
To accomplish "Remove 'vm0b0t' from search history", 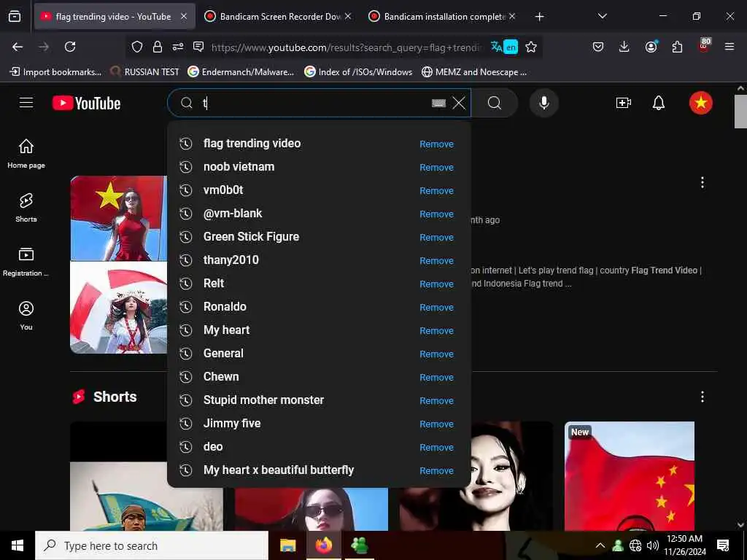I will click(x=436, y=190).
